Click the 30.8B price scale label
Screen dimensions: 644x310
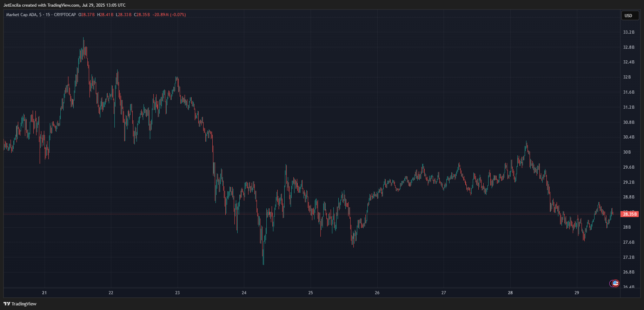click(629, 122)
